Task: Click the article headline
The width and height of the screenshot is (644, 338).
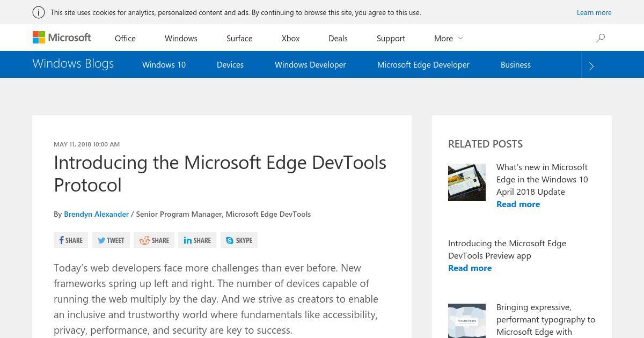Action: click(x=220, y=173)
